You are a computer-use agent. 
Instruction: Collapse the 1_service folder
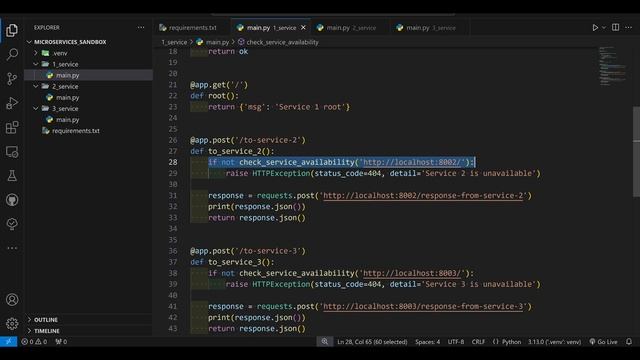point(36,64)
